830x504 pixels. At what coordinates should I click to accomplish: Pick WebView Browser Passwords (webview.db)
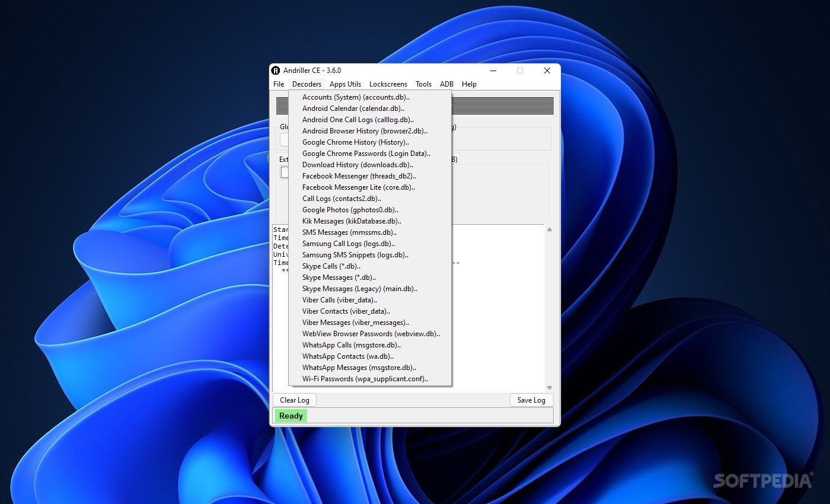pos(370,334)
